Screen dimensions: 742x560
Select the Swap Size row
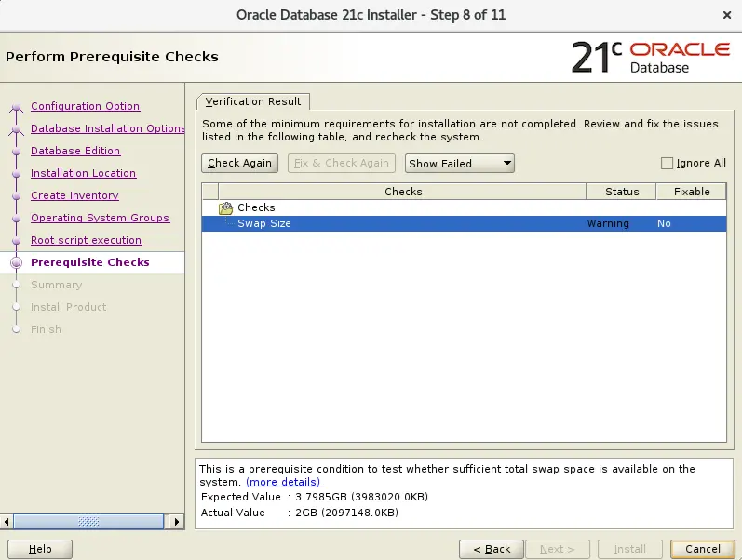click(x=465, y=223)
